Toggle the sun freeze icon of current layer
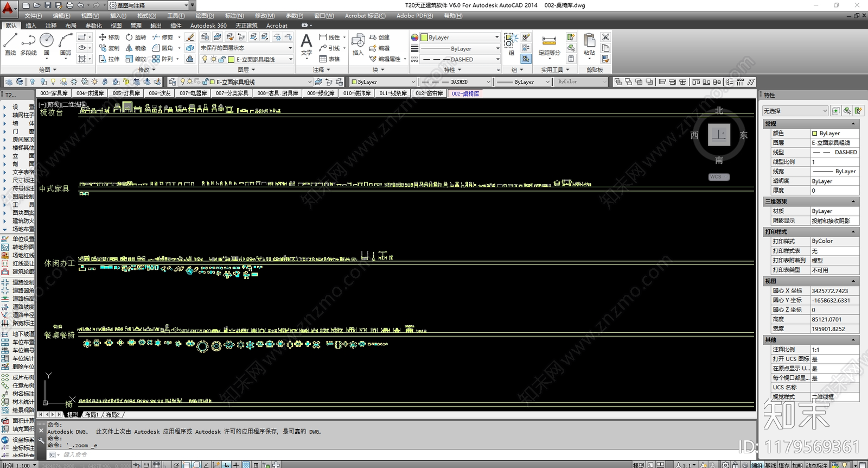Viewport: 868px width, 468px height. click(x=214, y=59)
